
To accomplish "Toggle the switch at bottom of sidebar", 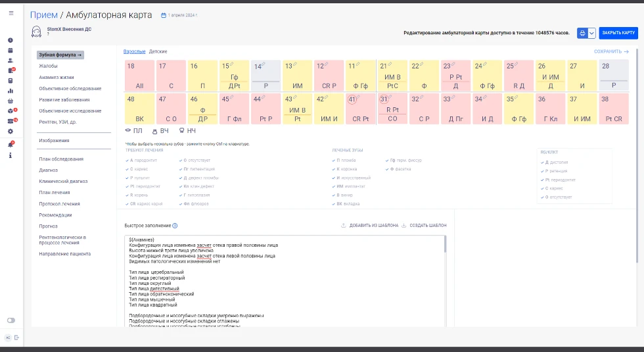I will coord(11,320).
